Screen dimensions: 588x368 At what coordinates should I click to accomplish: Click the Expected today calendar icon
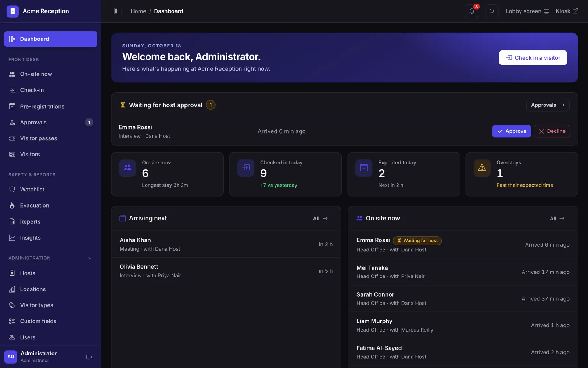(x=364, y=168)
